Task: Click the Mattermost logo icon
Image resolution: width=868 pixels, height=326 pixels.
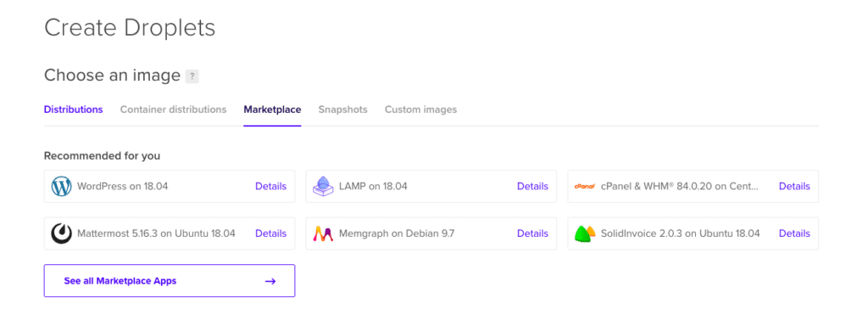Action: (x=61, y=233)
